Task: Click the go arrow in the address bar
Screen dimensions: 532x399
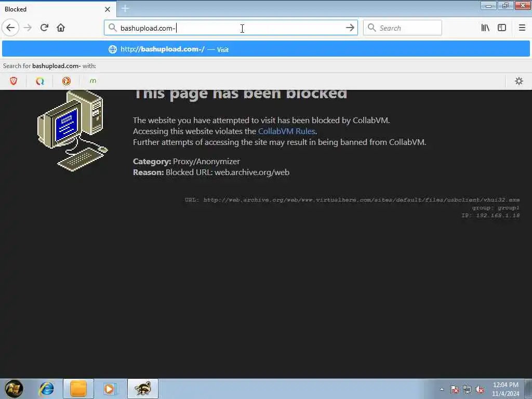Action: (x=350, y=28)
